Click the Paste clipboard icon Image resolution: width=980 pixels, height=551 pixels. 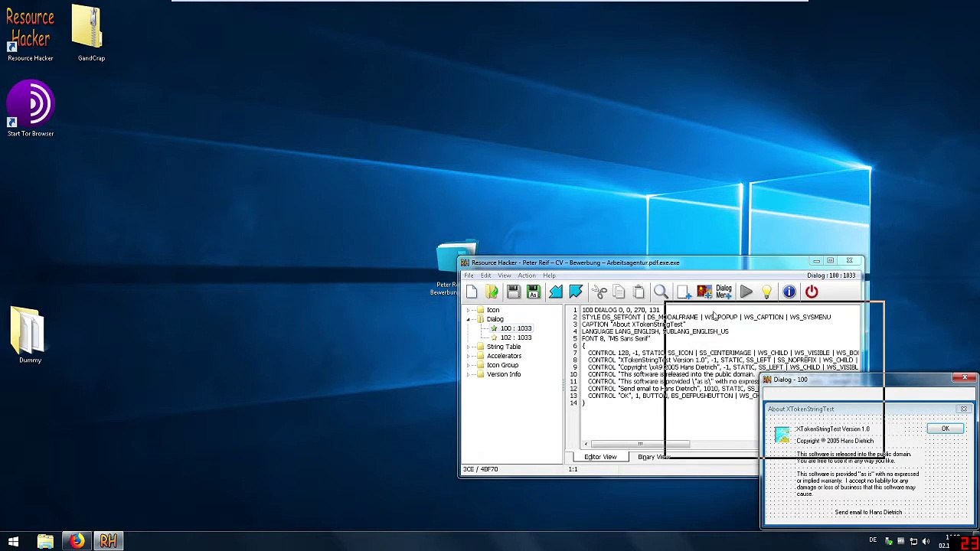[639, 292]
